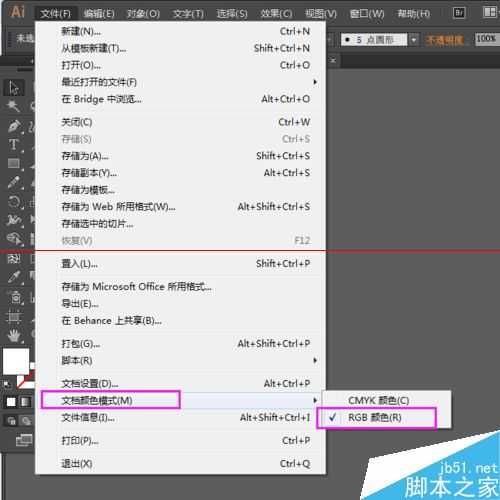Image resolution: width=500 pixels, height=500 pixels.
Task: Select the Selection arrow tool
Action: click(13, 88)
